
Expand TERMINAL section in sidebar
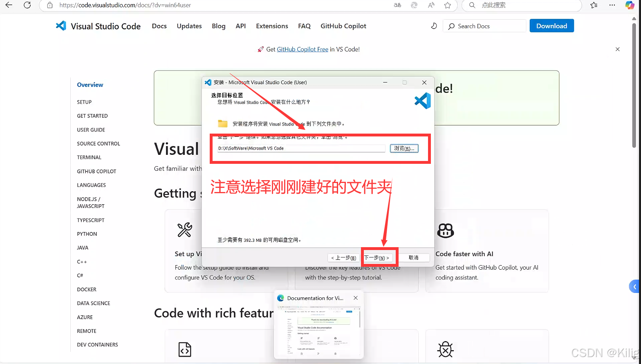(89, 157)
